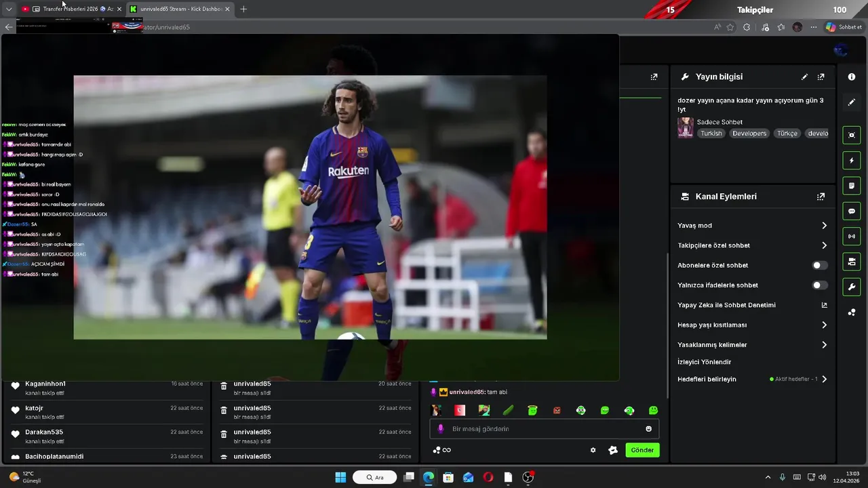Expand Yavaş mod options
The height and width of the screenshot is (488, 868).
pos(825,226)
